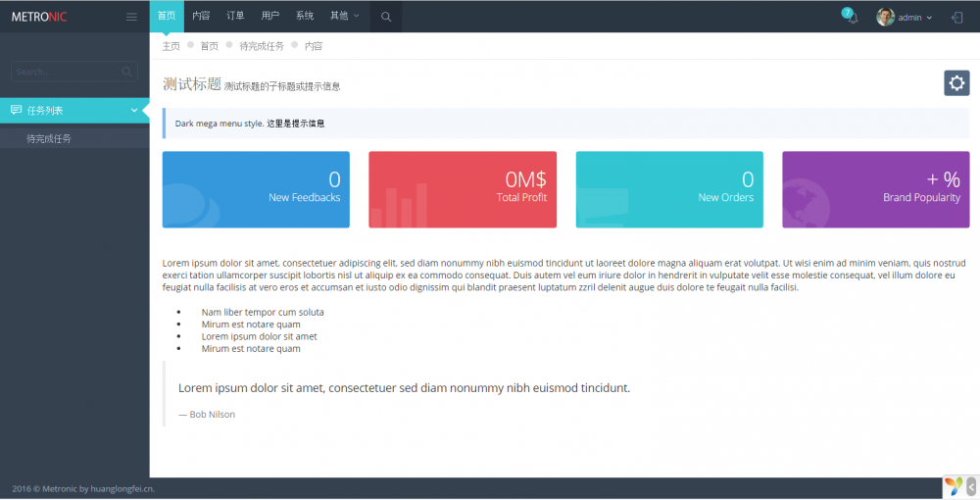Click the '— Bob Nilson' quote attribution
Image resolution: width=980 pixels, height=500 pixels.
coord(207,415)
